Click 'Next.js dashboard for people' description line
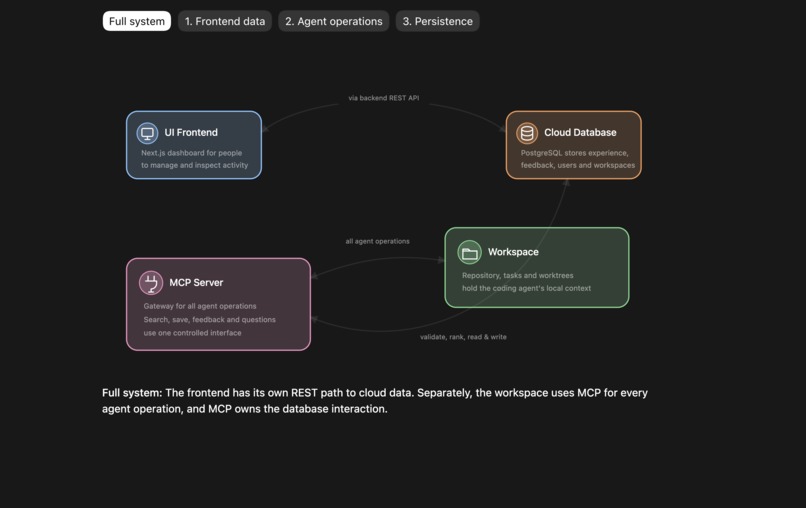 point(191,153)
